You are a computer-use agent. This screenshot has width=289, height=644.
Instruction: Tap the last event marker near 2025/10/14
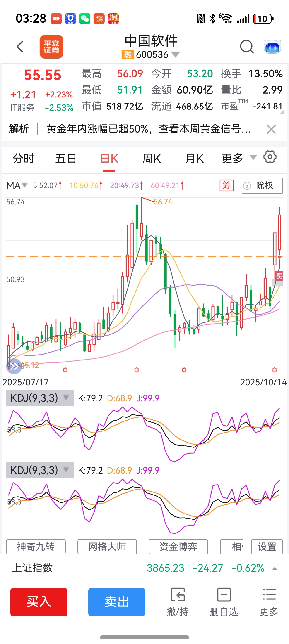point(275,369)
